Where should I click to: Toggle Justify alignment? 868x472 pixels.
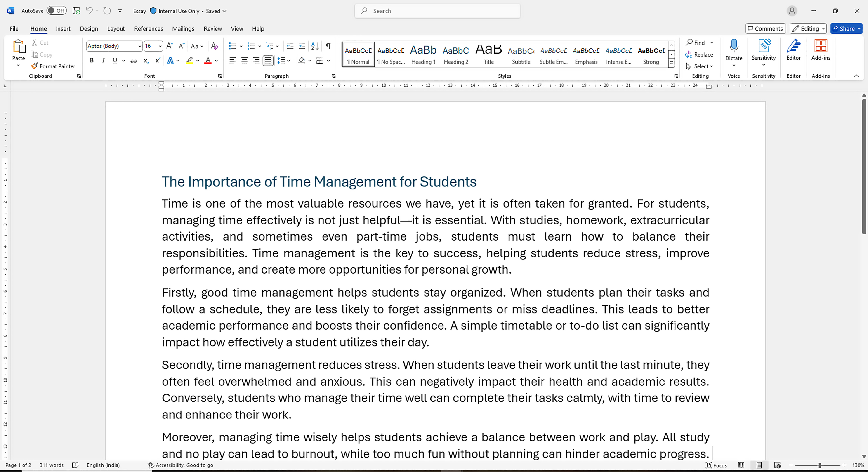click(x=268, y=61)
